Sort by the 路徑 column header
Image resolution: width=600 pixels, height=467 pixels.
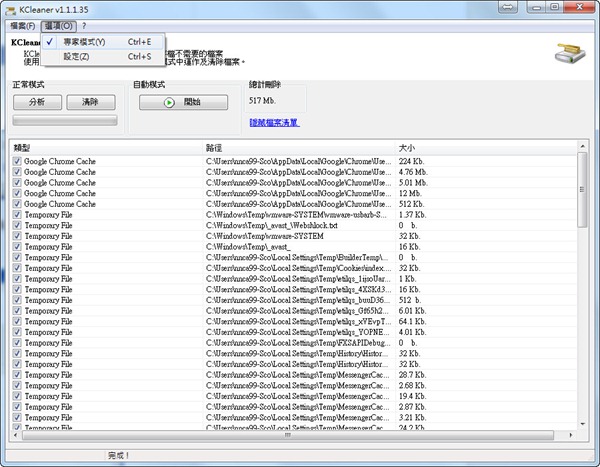point(299,148)
